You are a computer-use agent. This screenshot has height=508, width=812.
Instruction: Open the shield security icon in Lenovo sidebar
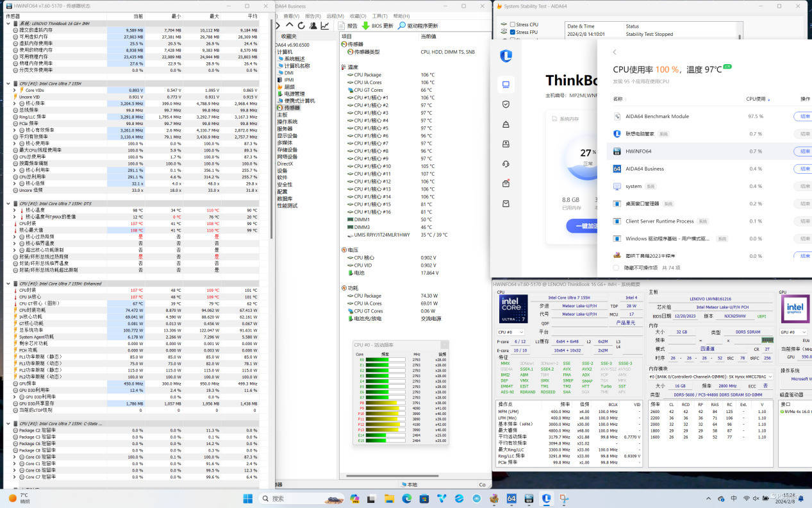pos(506,104)
